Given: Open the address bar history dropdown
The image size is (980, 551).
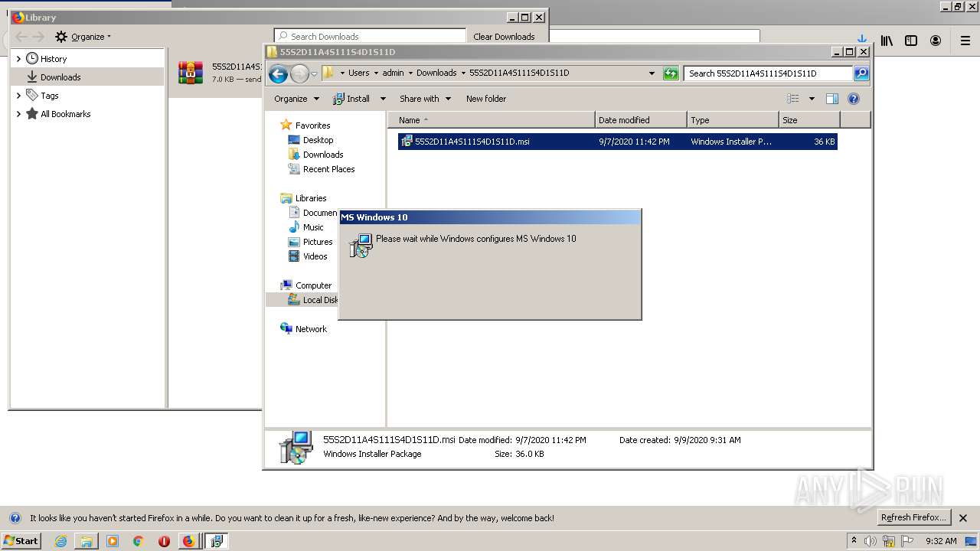Looking at the screenshot, I should point(652,73).
